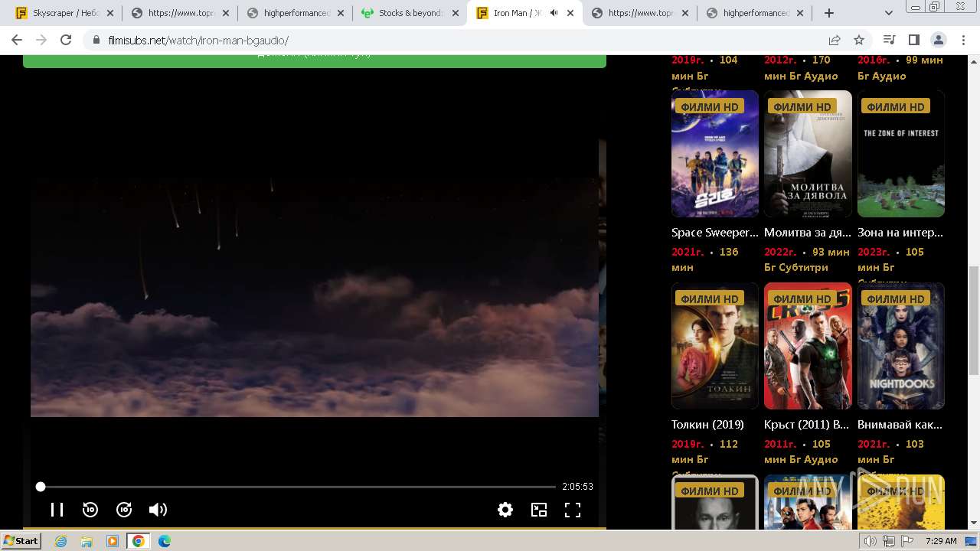
Task: Open Action Center flag tray icon
Action: (x=907, y=541)
